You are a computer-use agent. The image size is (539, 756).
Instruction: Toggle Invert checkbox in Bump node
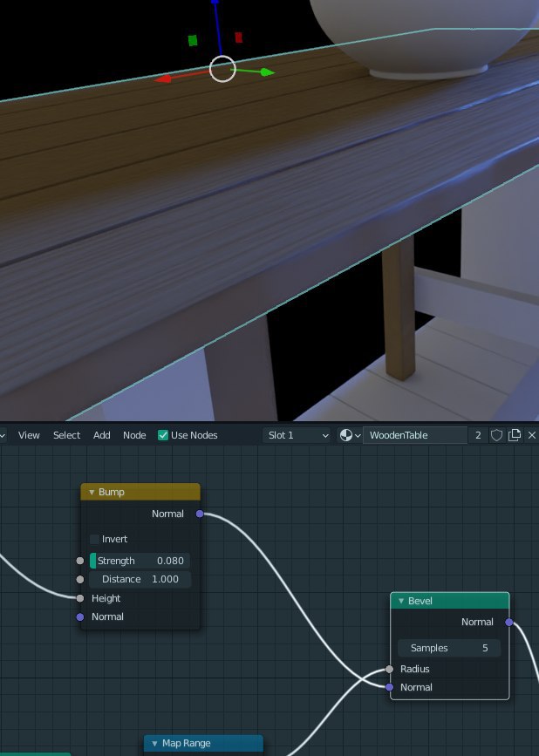(94, 539)
